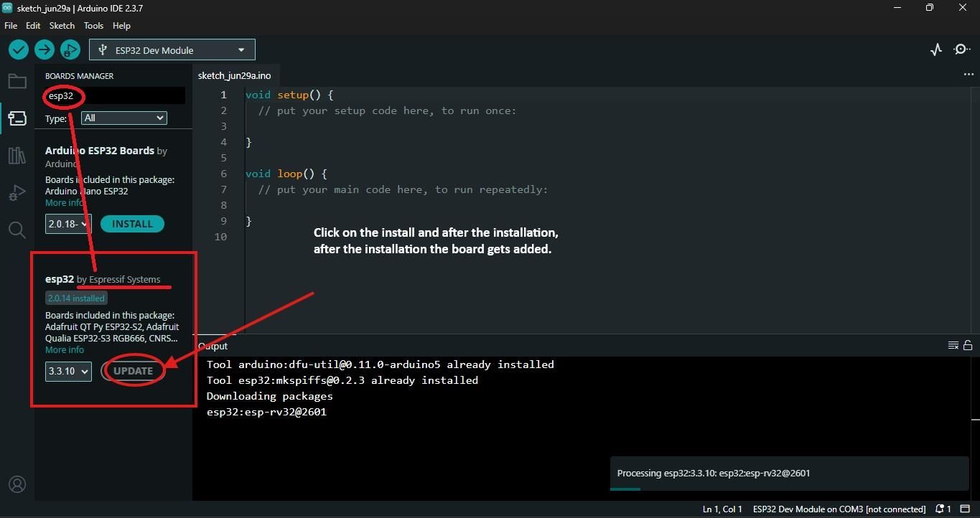The width and height of the screenshot is (980, 518).
Task: Click UPDATE for the esp32 package
Action: [x=134, y=371]
